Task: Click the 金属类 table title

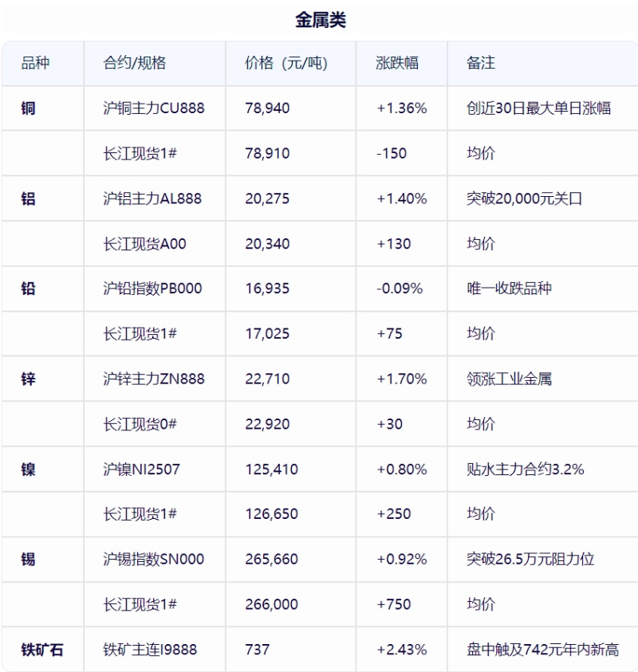Action: pyautogui.click(x=321, y=20)
